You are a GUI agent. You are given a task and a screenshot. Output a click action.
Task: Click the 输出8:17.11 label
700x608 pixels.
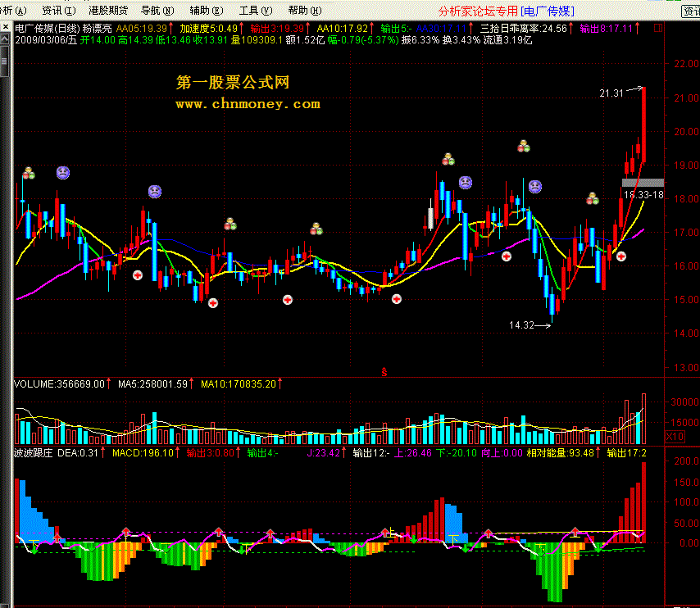point(607,29)
